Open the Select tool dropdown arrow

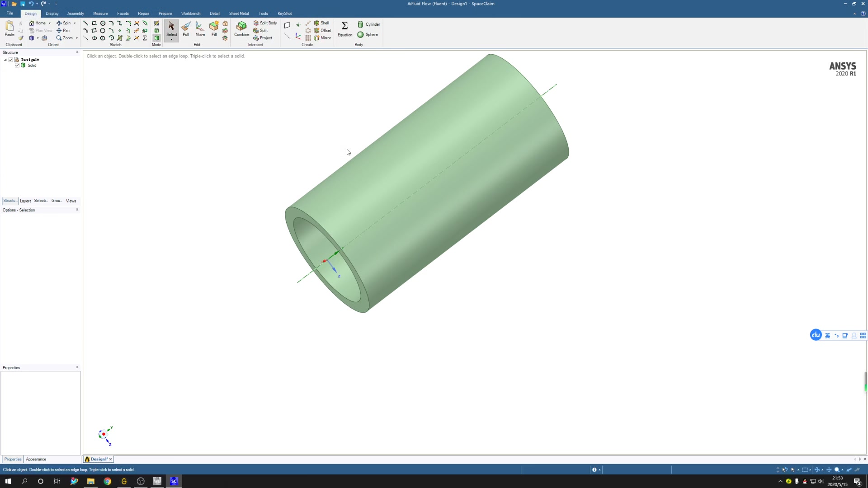coord(171,40)
